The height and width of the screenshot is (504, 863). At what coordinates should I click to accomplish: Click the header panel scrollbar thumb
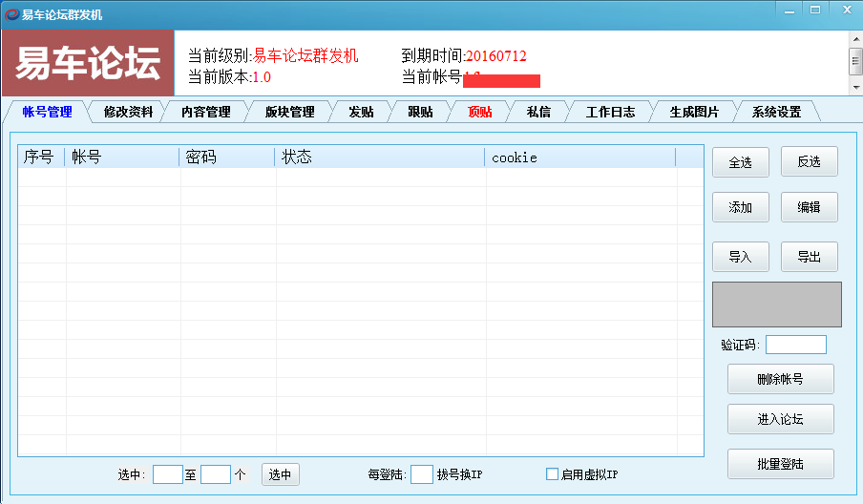point(856,60)
